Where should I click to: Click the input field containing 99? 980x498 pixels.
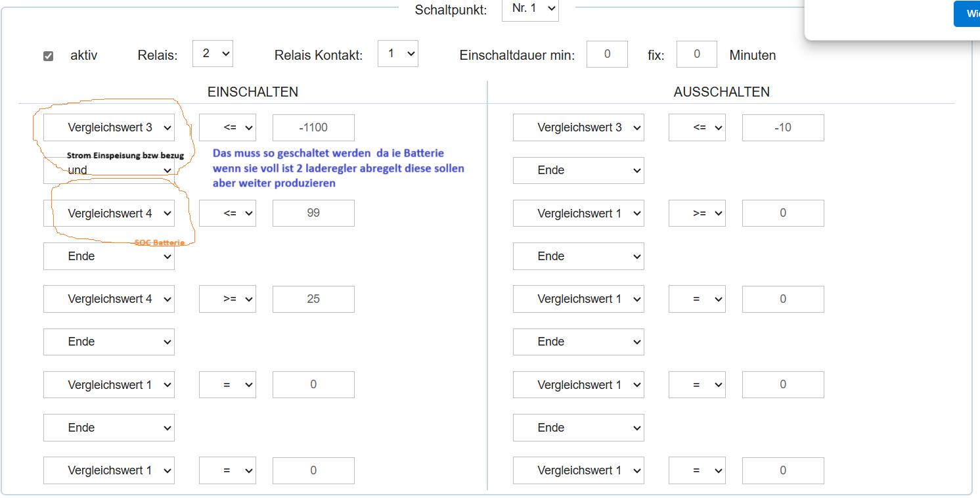(313, 214)
